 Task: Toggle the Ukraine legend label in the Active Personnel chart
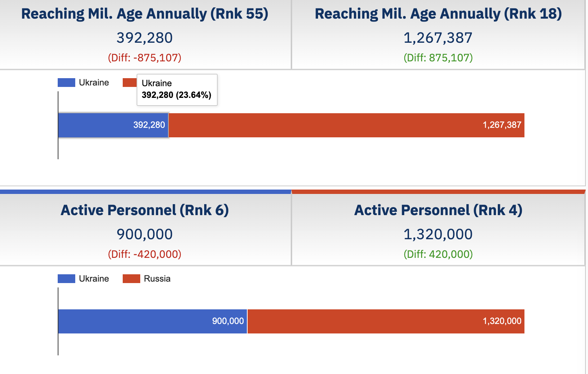pos(94,279)
